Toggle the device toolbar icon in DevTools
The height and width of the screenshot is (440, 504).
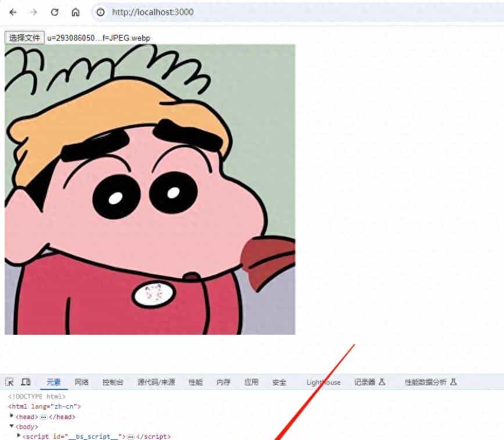26,382
